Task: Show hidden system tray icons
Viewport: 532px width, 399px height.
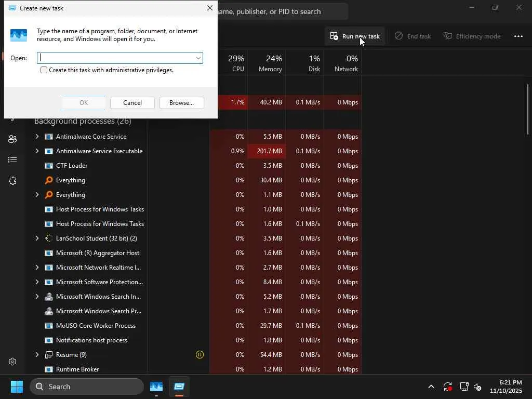Action: click(x=431, y=387)
